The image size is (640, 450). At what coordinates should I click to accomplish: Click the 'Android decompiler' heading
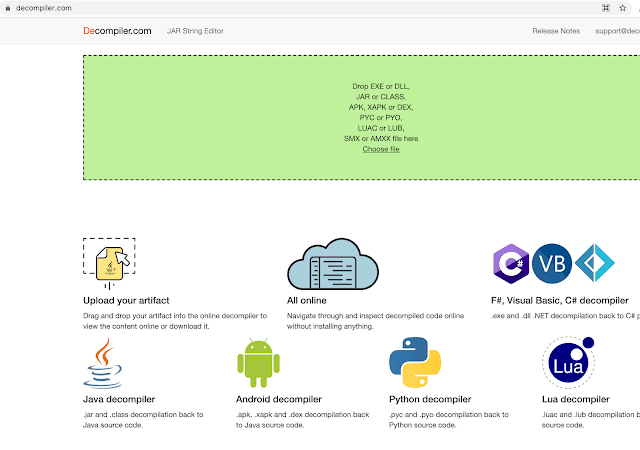point(279,399)
